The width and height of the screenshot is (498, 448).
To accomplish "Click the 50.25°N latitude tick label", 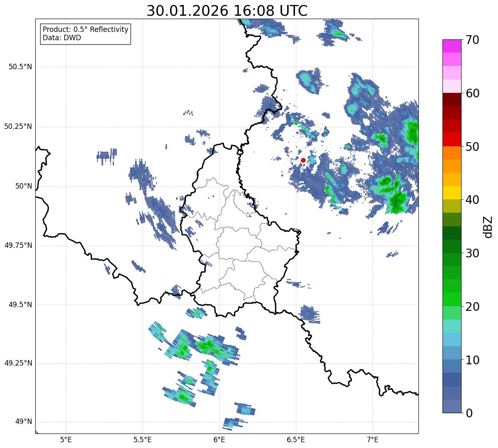I will (x=18, y=126).
